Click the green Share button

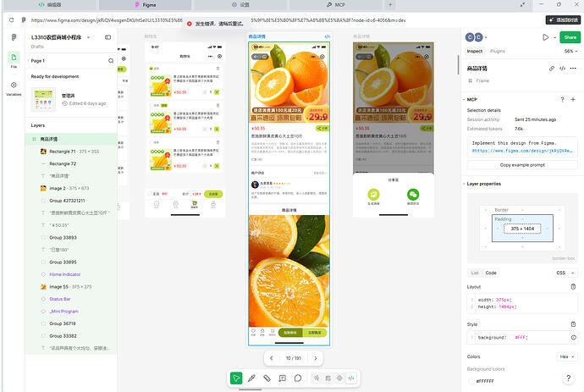[x=570, y=37]
